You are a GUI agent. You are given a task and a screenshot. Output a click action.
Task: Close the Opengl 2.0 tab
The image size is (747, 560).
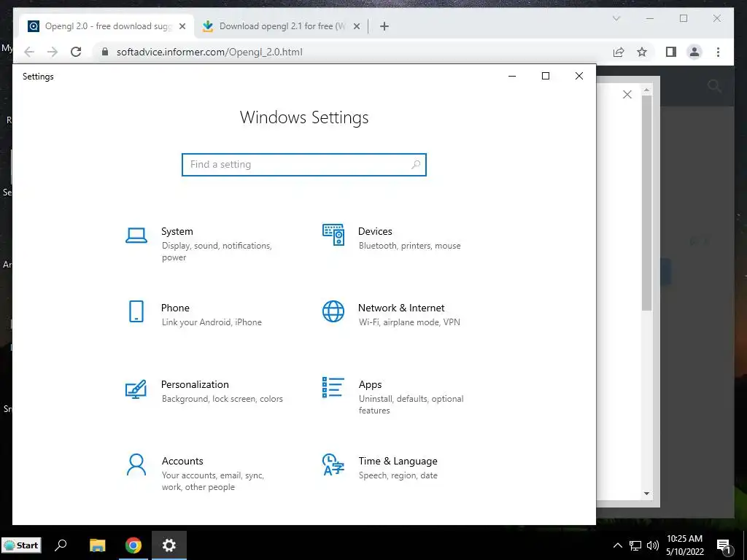(x=182, y=26)
